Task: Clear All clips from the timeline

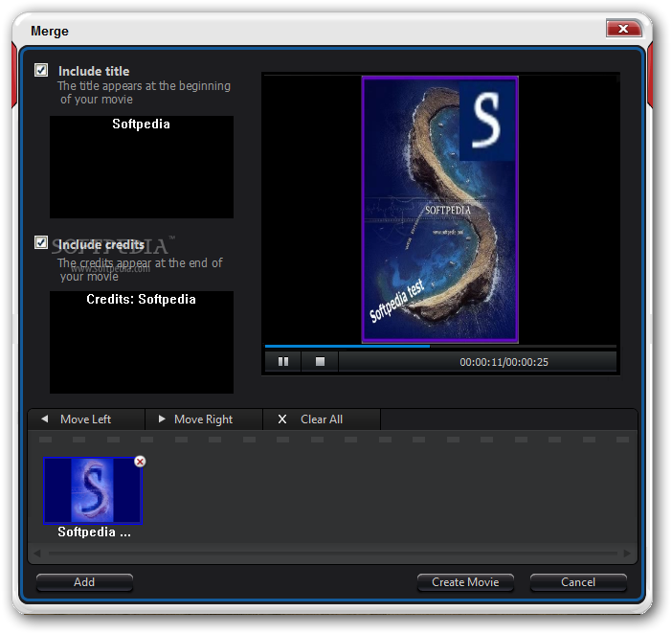Action: coord(322,419)
